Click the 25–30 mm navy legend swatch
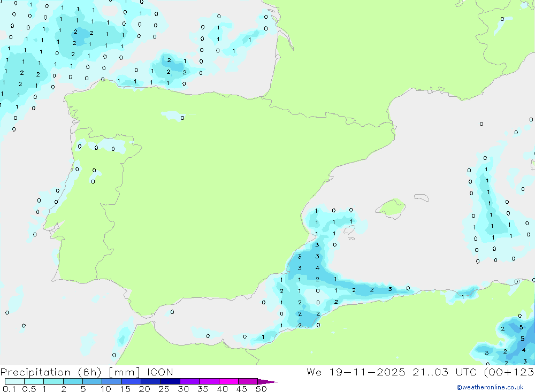 point(170,381)
